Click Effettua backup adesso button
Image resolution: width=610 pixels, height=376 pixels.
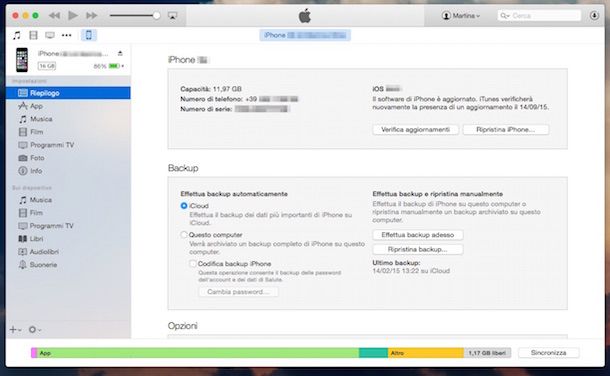click(x=418, y=235)
